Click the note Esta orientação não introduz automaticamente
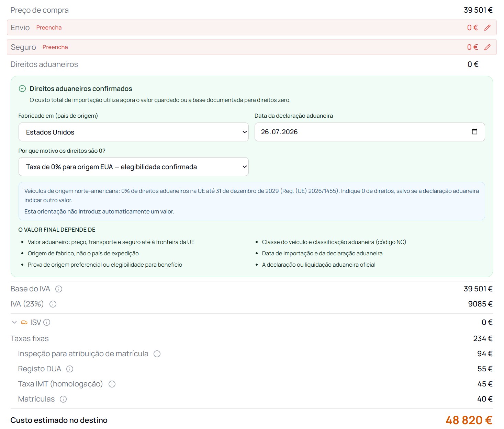Viewport: 504px width, 429px height. tap(99, 212)
